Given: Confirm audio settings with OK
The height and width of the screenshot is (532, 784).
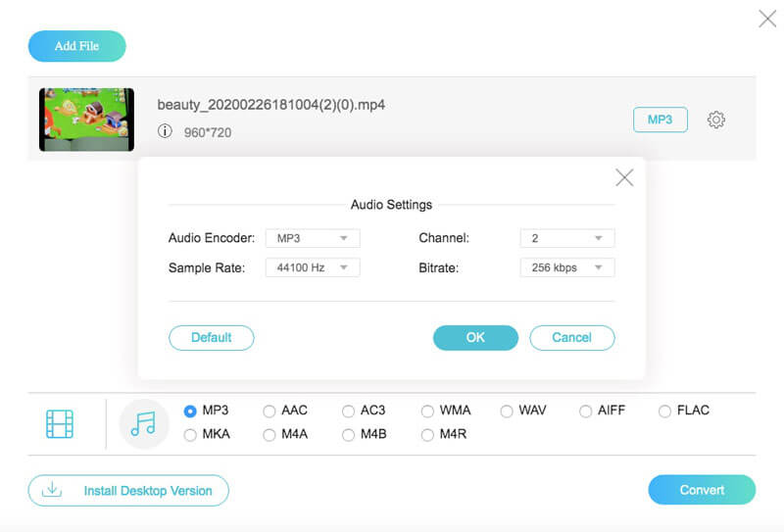Looking at the screenshot, I should pos(475,337).
